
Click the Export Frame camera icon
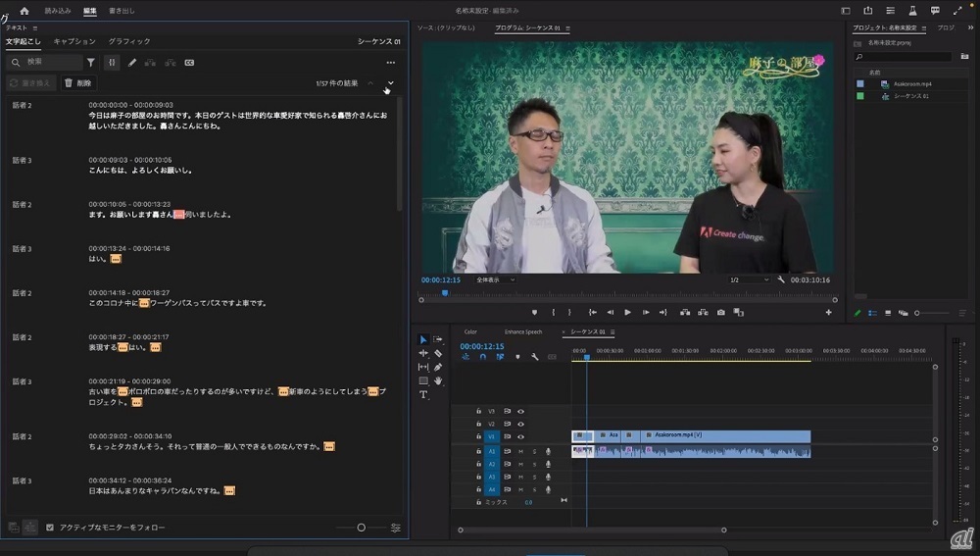tap(720, 313)
